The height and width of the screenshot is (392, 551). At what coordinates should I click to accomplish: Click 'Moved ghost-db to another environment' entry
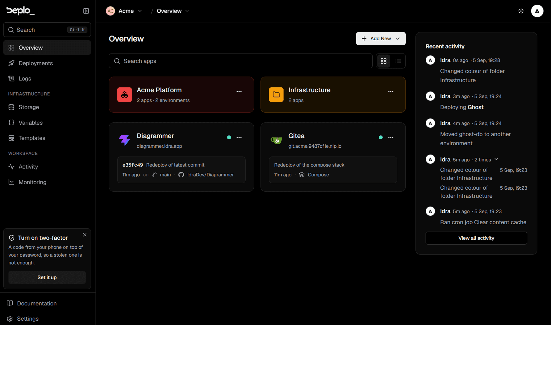click(475, 139)
